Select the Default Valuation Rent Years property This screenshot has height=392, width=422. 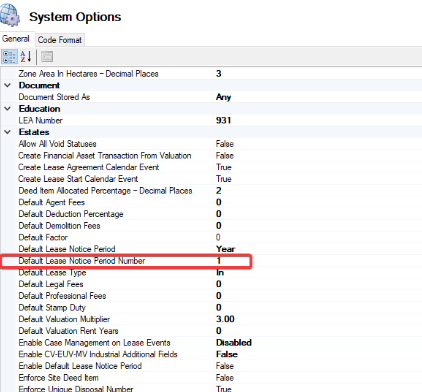point(68,331)
